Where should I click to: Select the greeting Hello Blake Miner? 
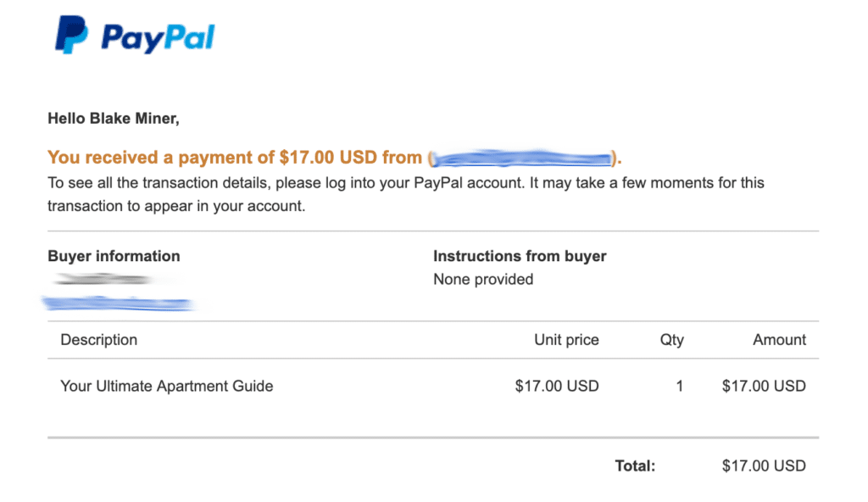tap(114, 119)
